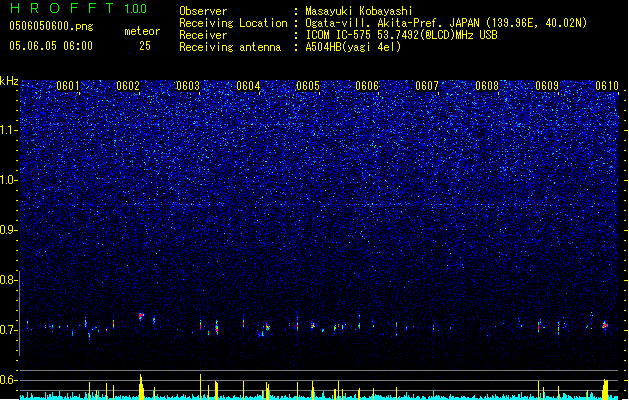629x400 pixels.
Task: Click time marker 0608
Action: click(x=487, y=86)
